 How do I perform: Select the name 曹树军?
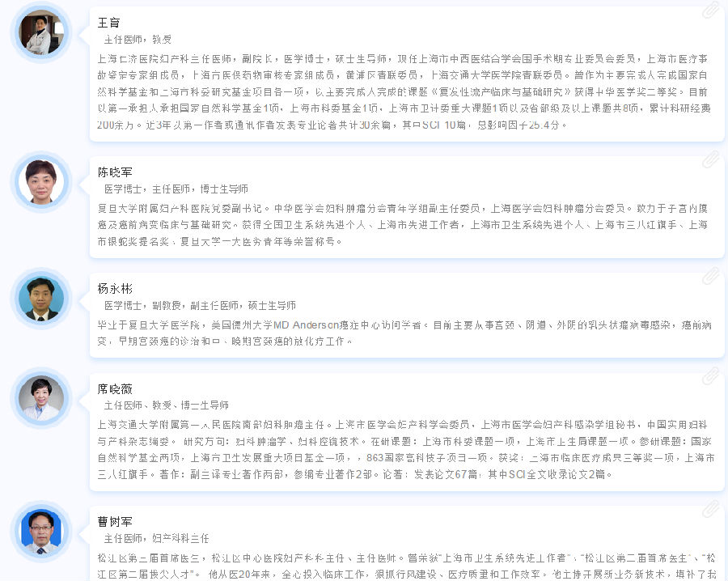pyautogui.click(x=115, y=522)
